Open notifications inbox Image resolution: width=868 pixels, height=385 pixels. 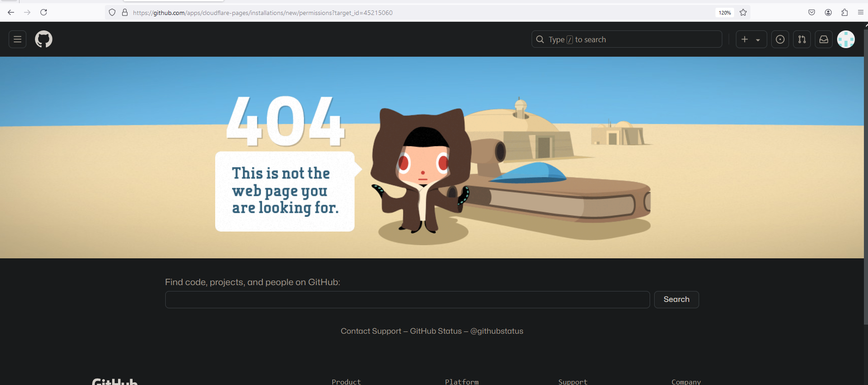824,39
